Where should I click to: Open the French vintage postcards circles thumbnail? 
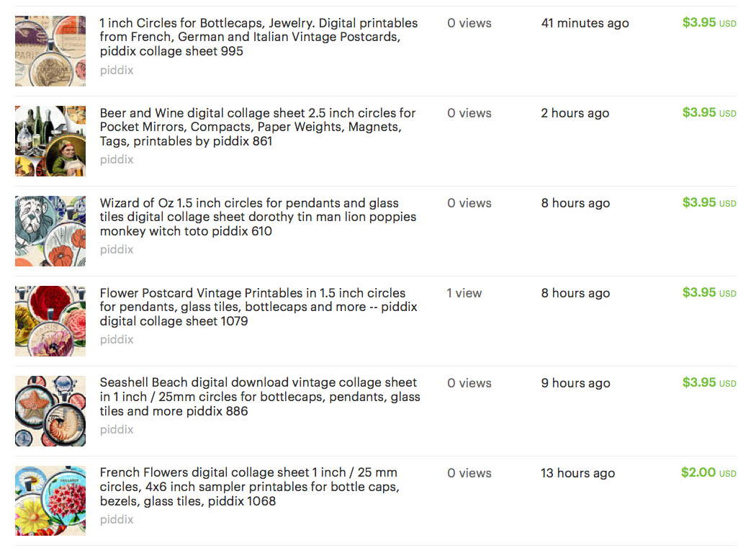(x=50, y=51)
